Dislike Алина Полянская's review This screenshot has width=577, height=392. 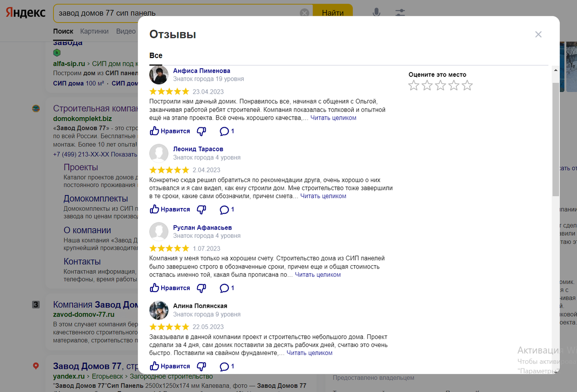tap(202, 367)
